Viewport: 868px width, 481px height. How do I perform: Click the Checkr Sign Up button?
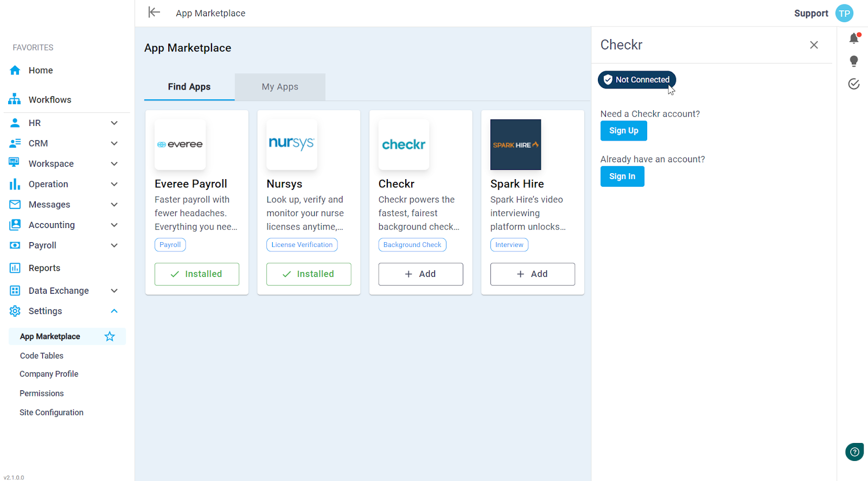(624, 131)
